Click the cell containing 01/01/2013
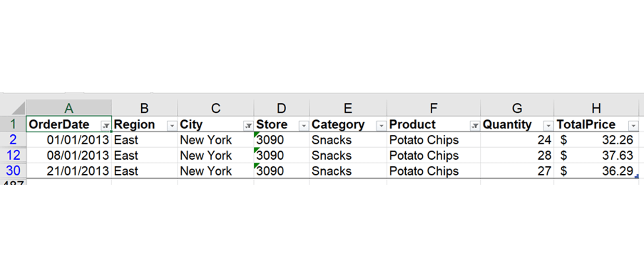644x276 pixels. click(x=77, y=140)
